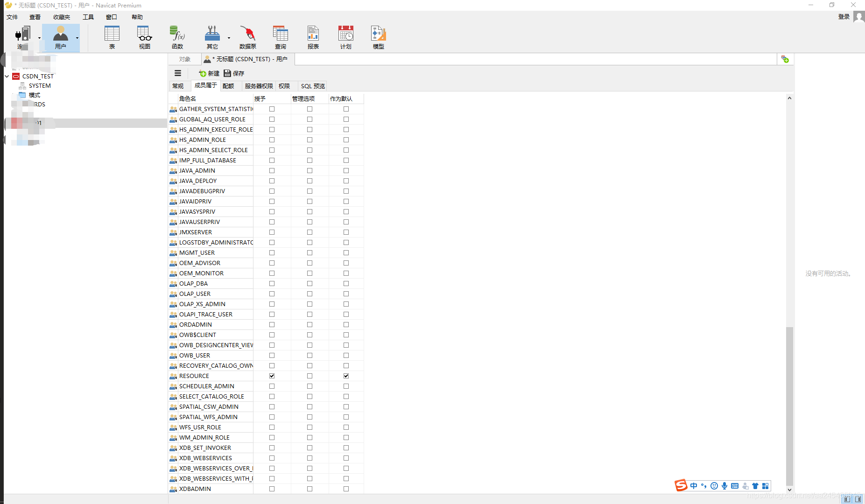Click the Sogou input method S icon
This screenshot has height=504, width=865.
coord(681,485)
